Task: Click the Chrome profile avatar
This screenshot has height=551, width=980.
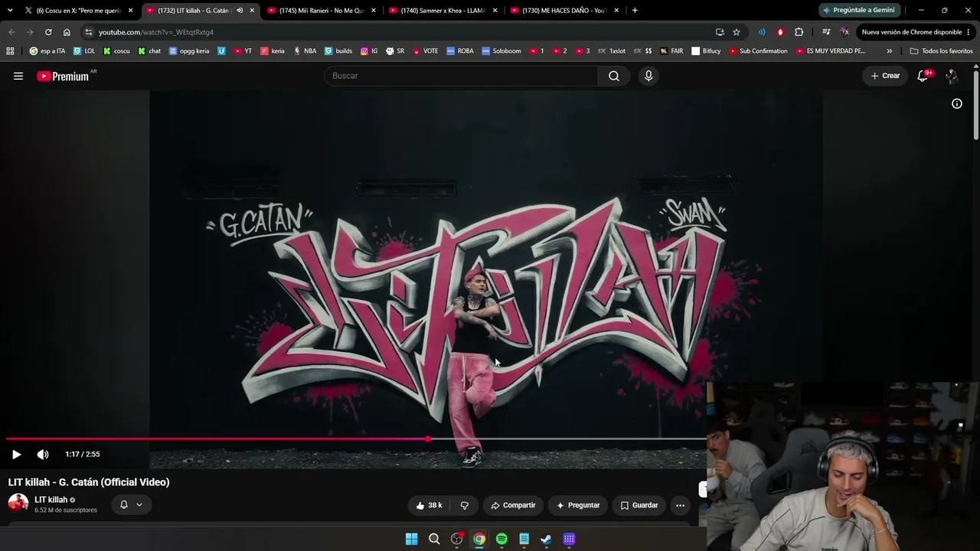Action: click(x=844, y=32)
